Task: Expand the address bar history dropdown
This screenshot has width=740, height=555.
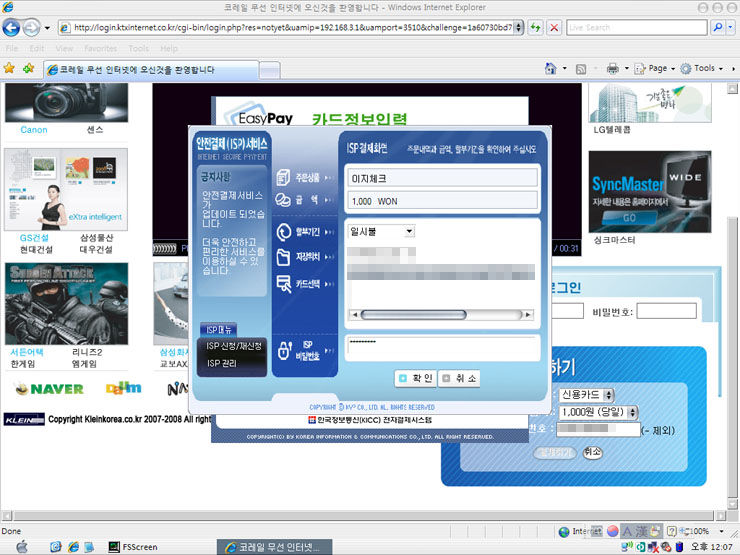Action: coord(518,27)
